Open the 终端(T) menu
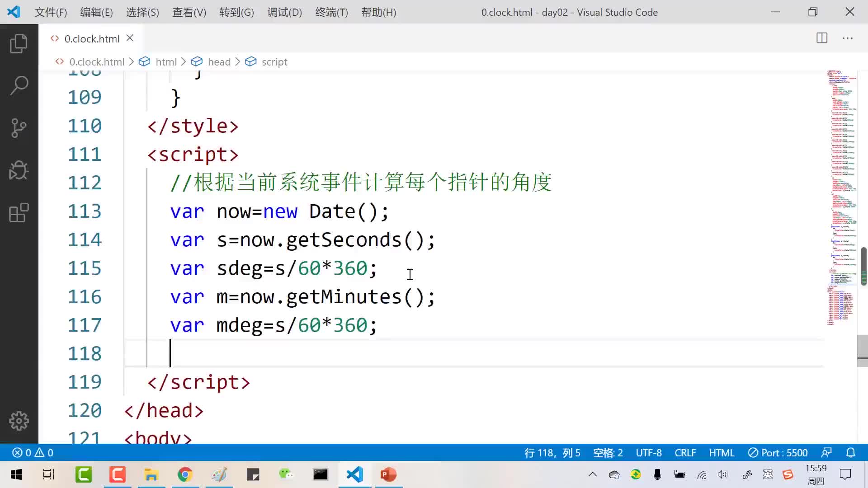The height and width of the screenshot is (488, 868). 331,12
